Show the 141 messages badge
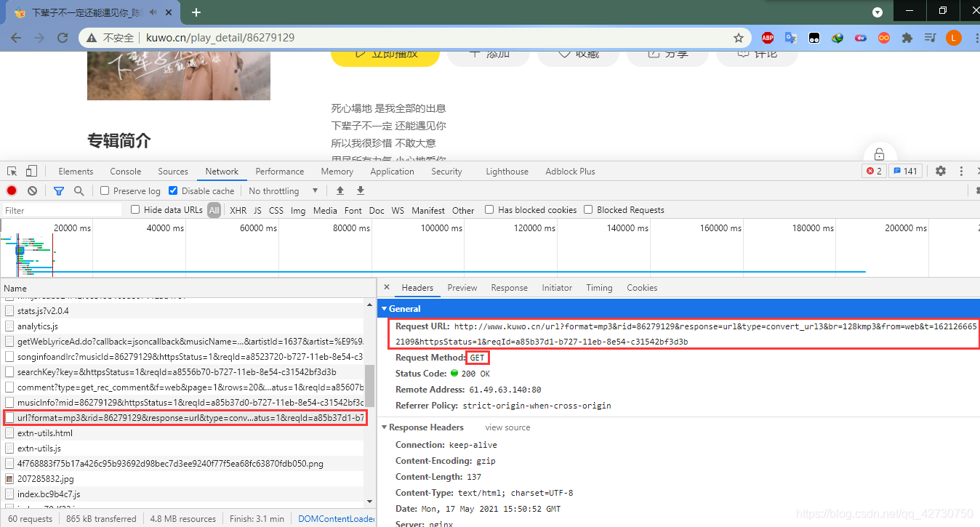This screenshot has width=980, height=527. [907, 172]
